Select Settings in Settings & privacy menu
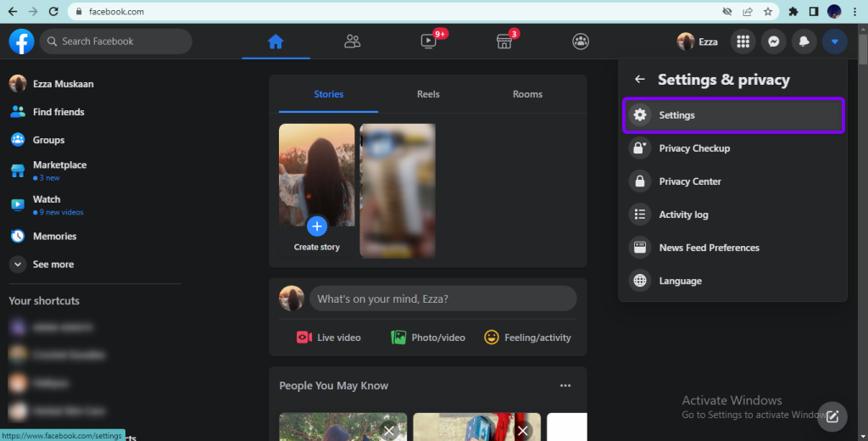868x441 pixels. [733, 115]
